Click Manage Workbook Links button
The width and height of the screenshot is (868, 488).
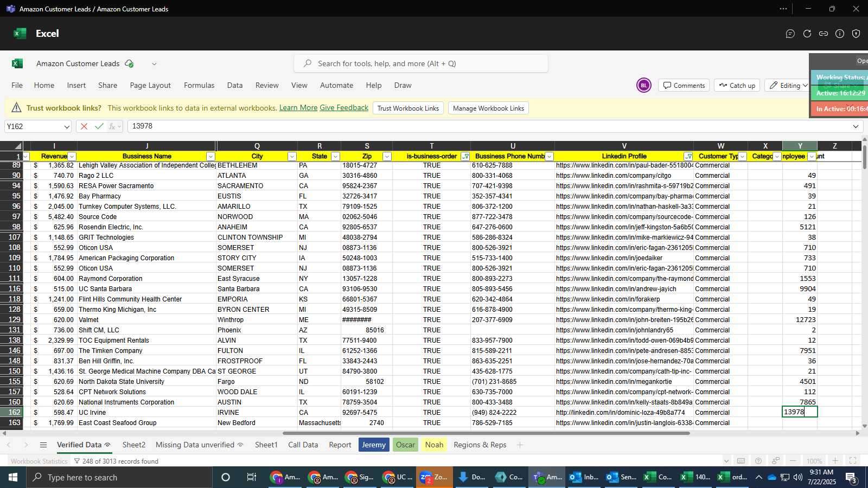pos(488,108)
